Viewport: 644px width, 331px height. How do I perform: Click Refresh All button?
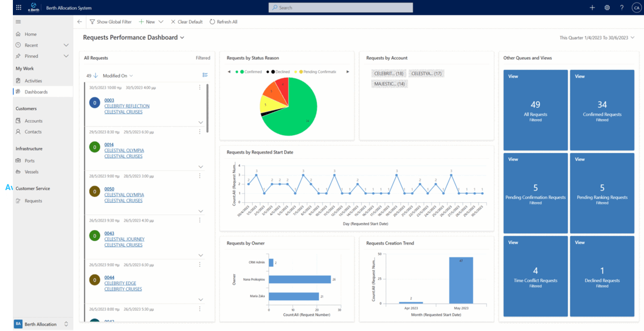coord(223,22)
